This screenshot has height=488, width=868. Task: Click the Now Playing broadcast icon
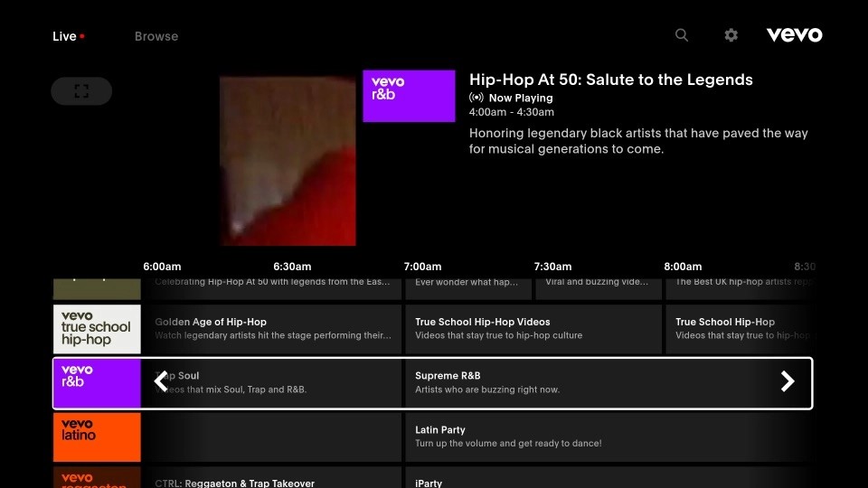coord(476,98)
